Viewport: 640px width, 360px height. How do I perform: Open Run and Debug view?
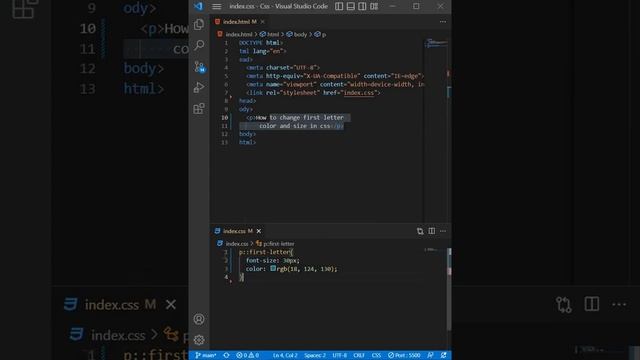click(199, 87)
